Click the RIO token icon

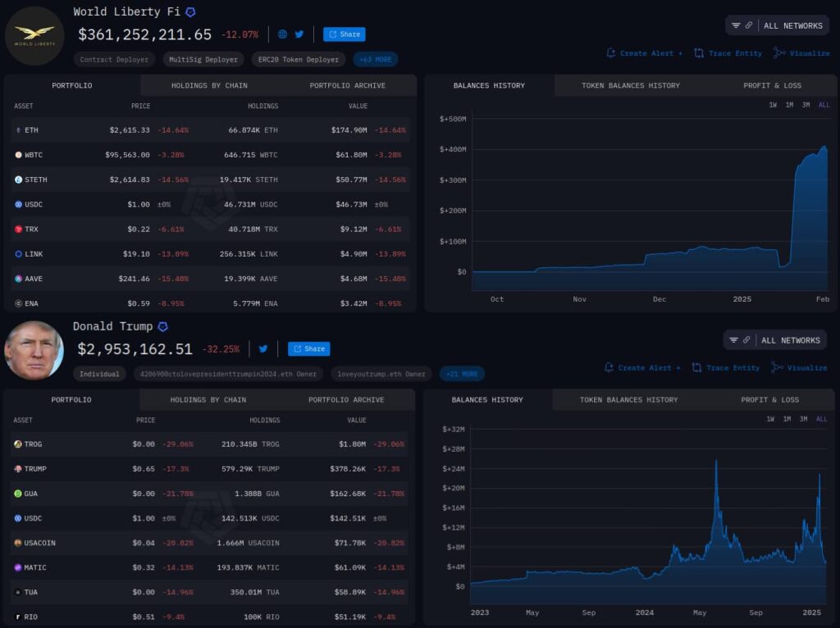point(18,617)
